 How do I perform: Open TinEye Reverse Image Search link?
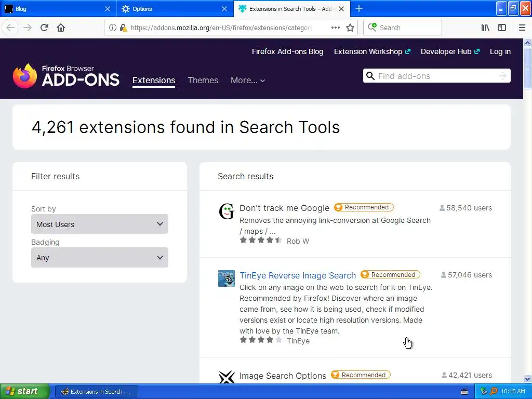coord(298,275)
